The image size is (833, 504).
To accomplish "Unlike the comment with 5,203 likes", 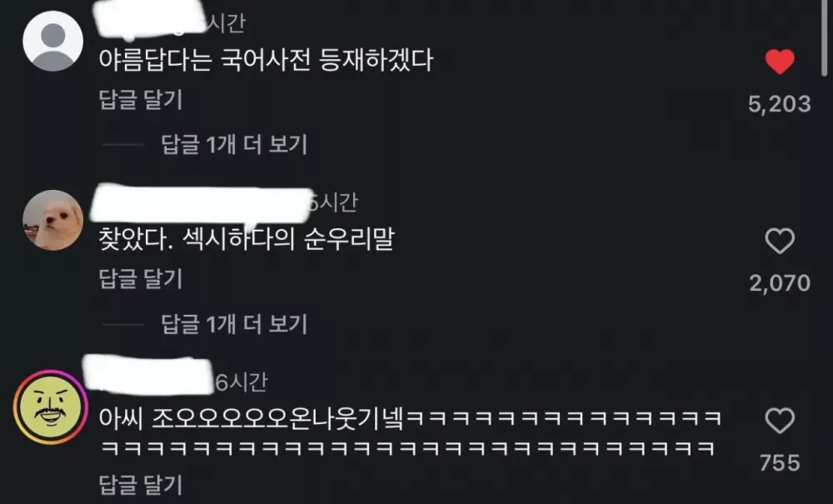I will tap(780, 62).
